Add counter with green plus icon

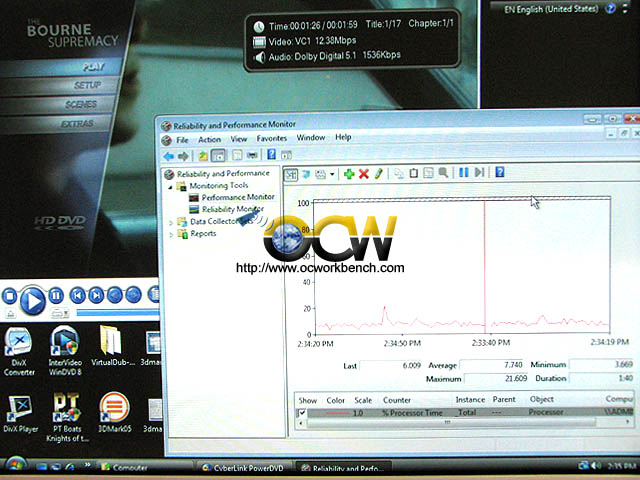349,174
